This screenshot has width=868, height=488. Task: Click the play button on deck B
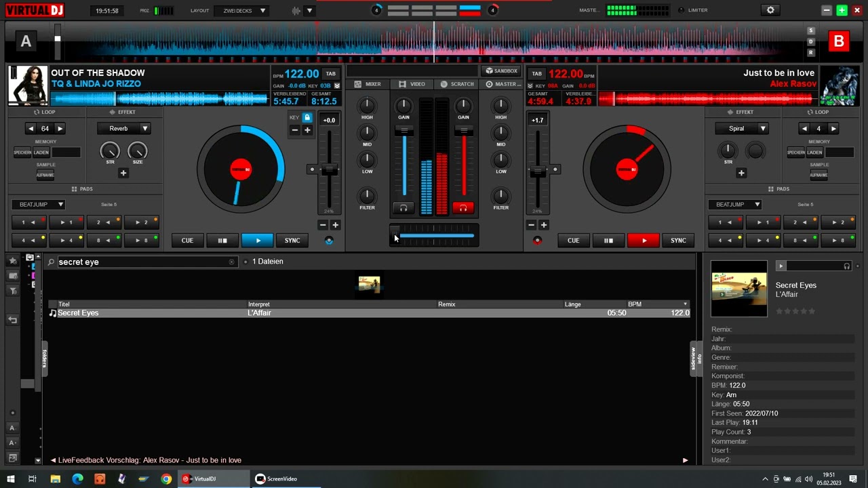(643, 241)
